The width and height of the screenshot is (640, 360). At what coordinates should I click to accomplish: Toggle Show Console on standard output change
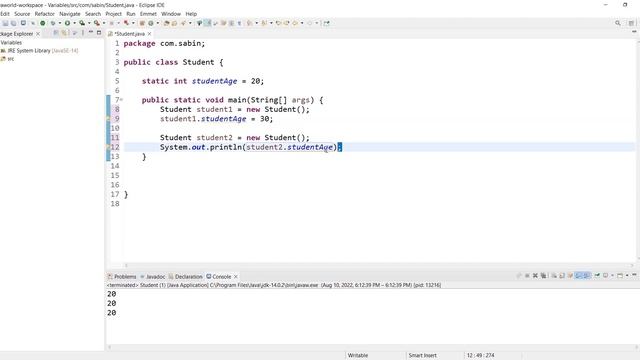[x=578, y=276]
